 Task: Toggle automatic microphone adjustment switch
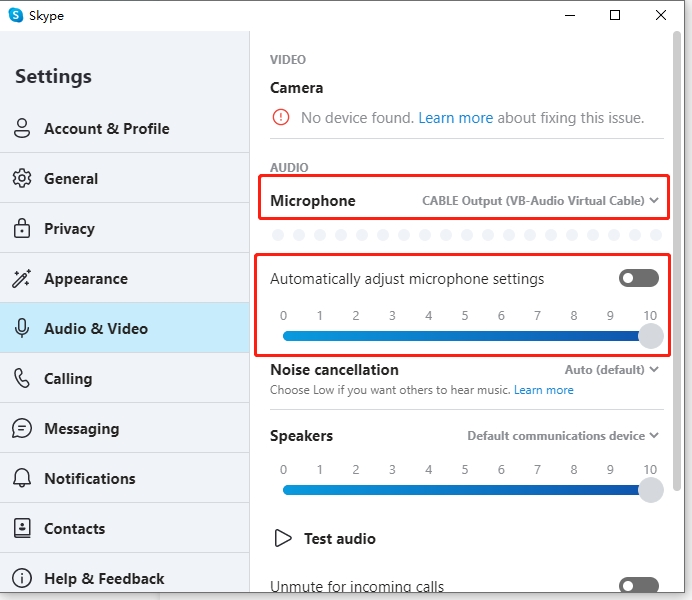[638, 278]
